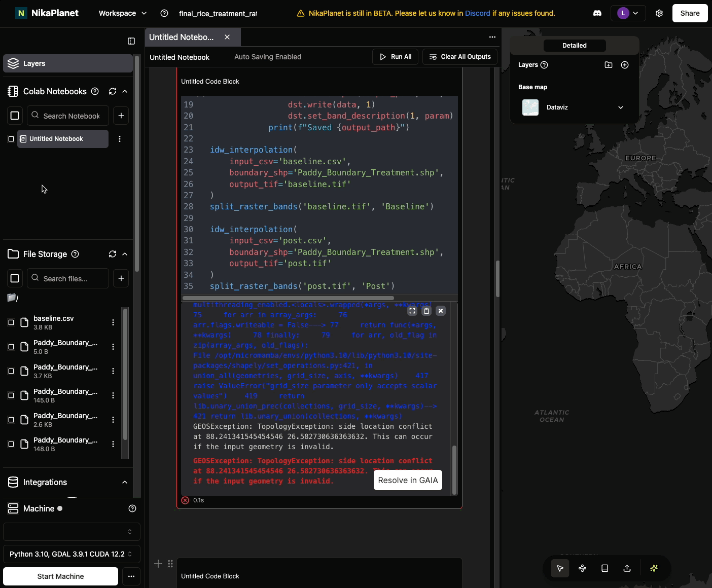
Task: Select the pointer tool in the map toolbar
Action: (560, 568)
